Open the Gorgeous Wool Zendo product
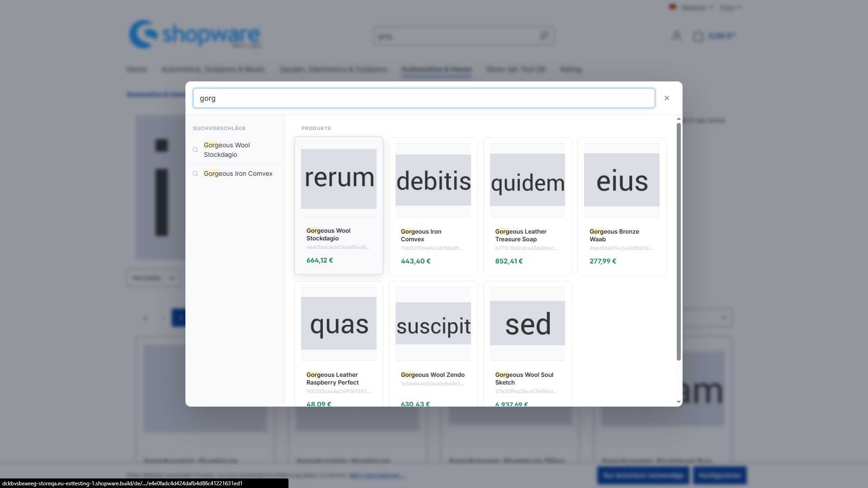 click(x=433, y=375)
